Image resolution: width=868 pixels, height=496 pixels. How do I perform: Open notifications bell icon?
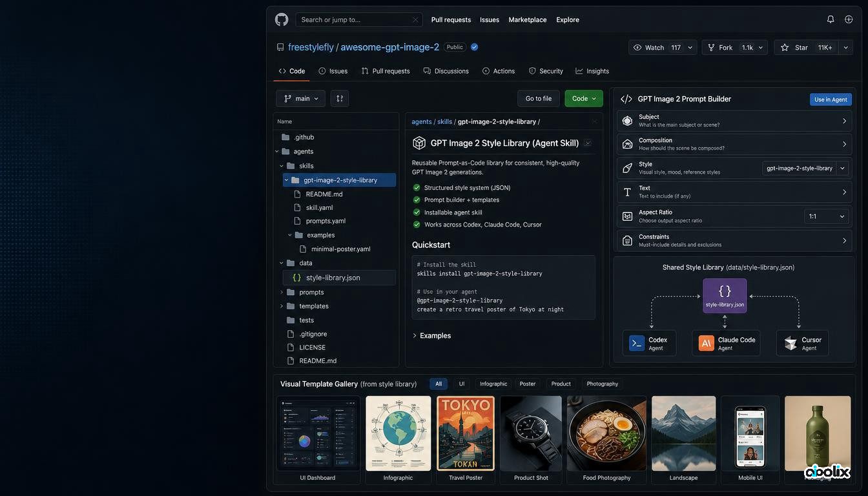831,19
